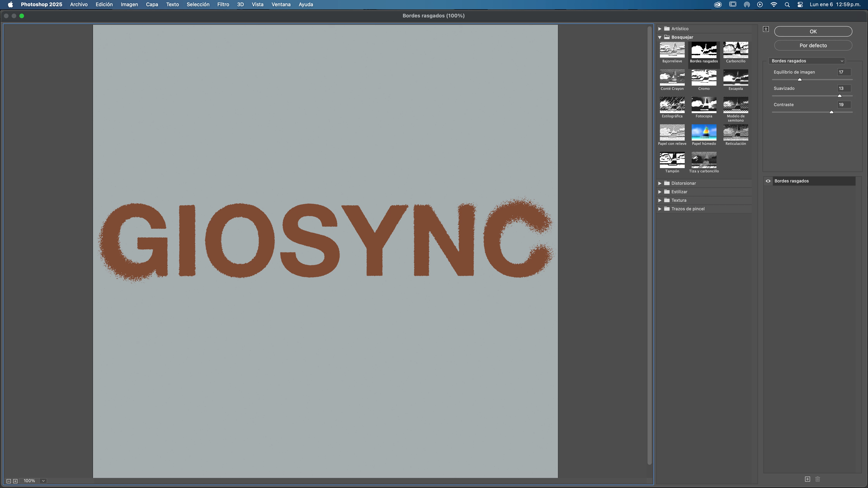Click the OK button
868x488 pixels.
click(x=813, y=31)
